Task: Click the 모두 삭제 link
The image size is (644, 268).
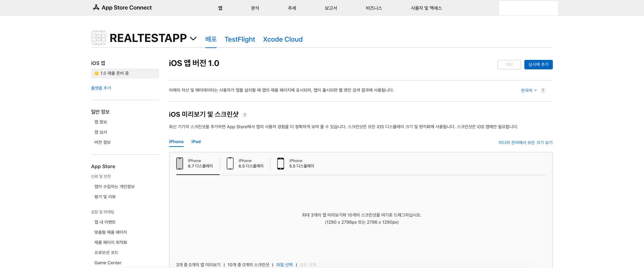Action: (x=308, y=265)
